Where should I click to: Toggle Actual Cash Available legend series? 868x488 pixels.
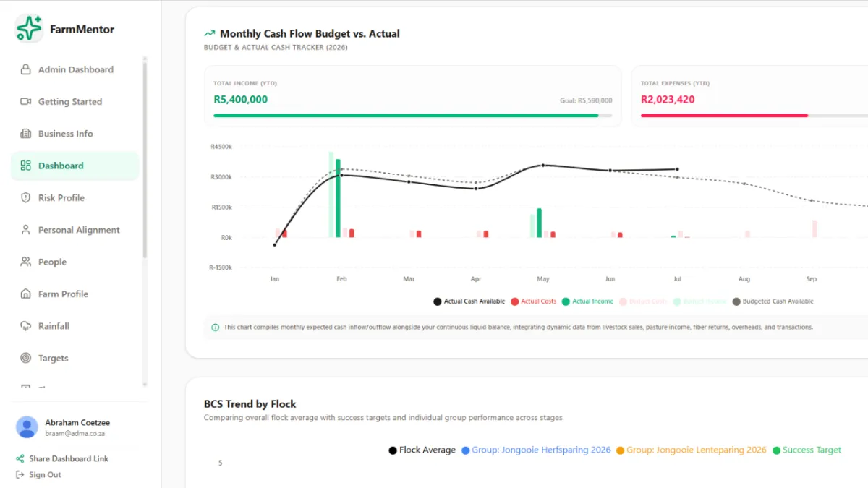tap(469, 301)
